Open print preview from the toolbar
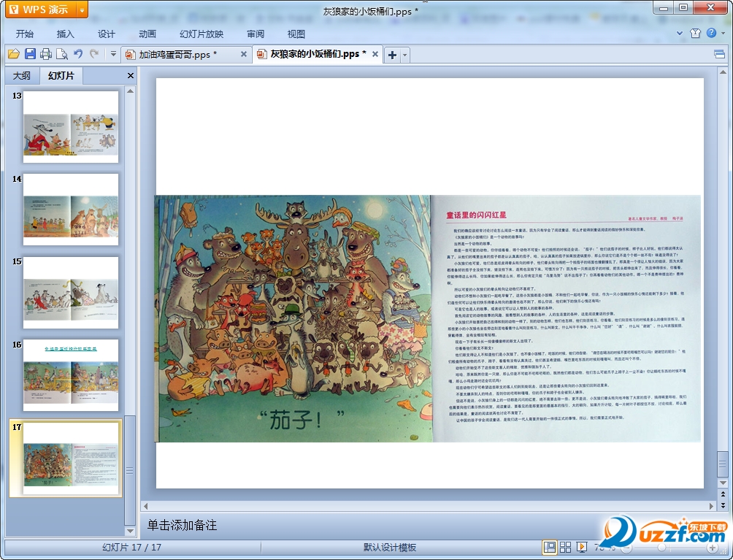Screen dimensions: 733x560 point(62,54)
